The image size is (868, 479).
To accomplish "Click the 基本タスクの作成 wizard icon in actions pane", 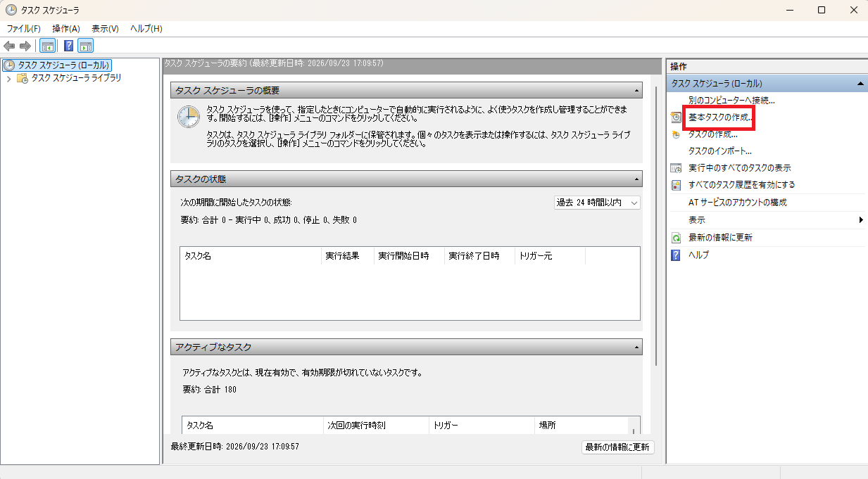I will pos(676,117).
